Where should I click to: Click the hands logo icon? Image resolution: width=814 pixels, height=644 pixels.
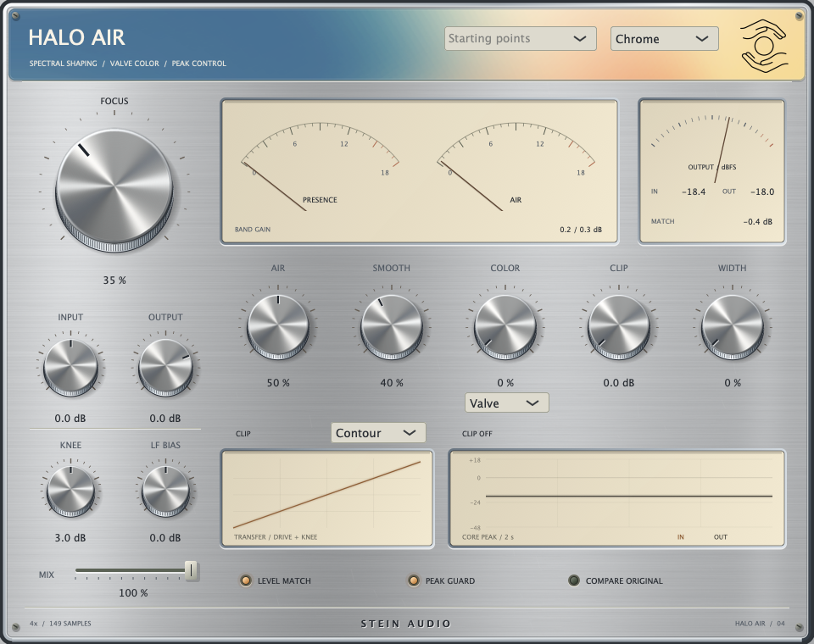point(763,46)
